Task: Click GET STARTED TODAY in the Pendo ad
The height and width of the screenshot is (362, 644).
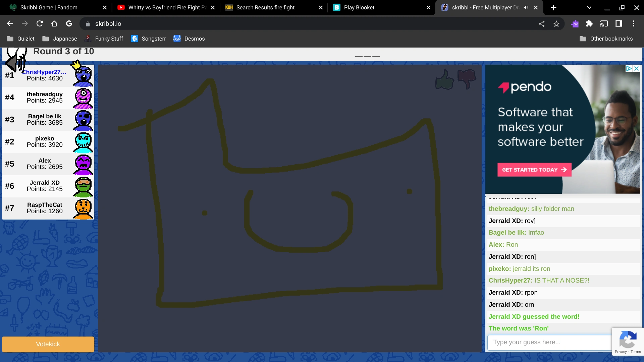Action: click(534, 170)
